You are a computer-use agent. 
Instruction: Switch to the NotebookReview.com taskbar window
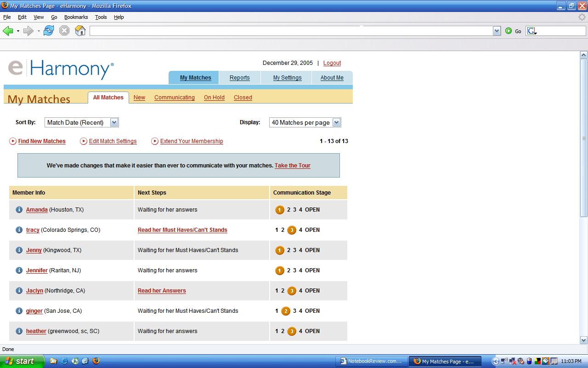pyautogui.click(x=371, y=361)
